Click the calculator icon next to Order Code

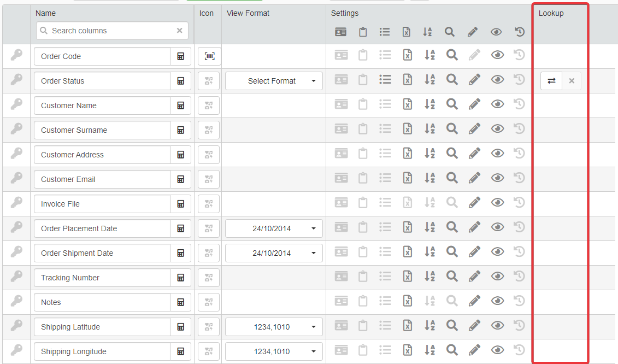point(180,56)
